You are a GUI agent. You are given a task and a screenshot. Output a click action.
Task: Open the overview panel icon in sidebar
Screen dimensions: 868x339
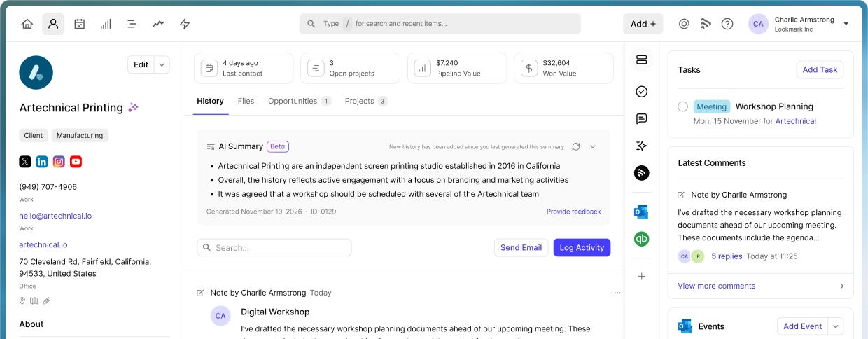point(641,60)
